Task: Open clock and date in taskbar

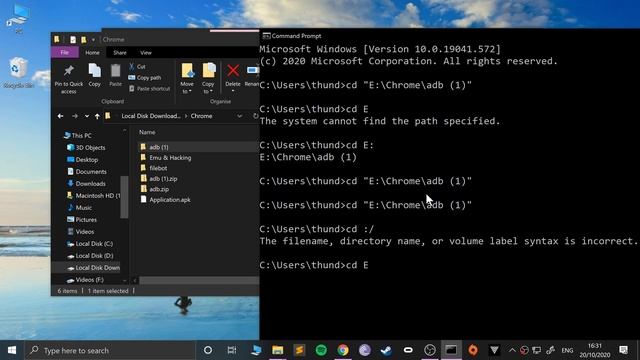Action: [x=595, y=350]
